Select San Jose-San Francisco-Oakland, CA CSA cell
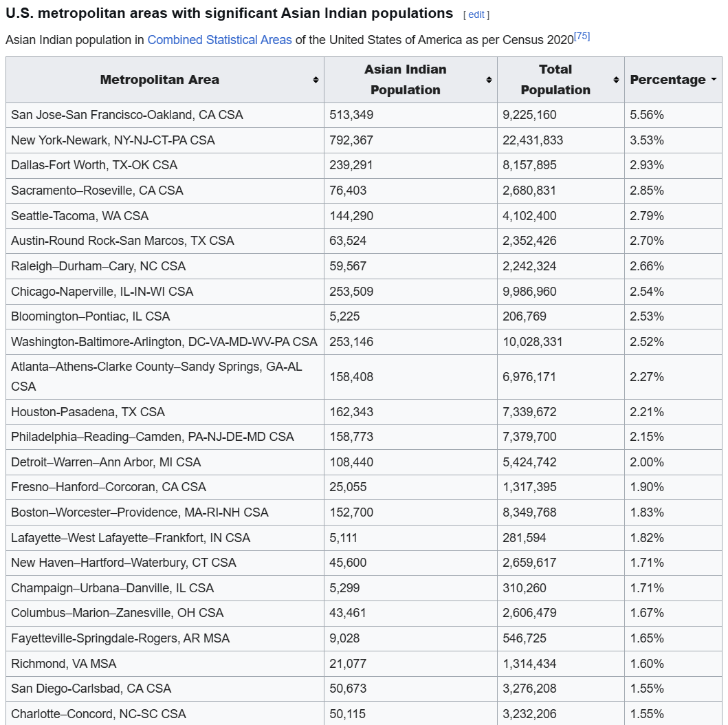The width and height of the screenshot is (728, 725). (x=165, y=115)
